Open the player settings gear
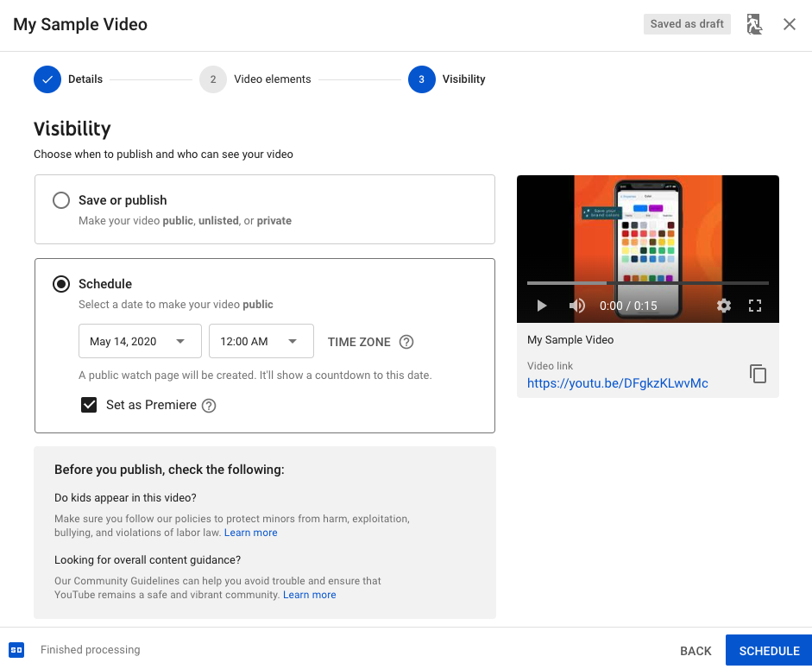The height and width of the screenshot is (669, 812). 724,305
